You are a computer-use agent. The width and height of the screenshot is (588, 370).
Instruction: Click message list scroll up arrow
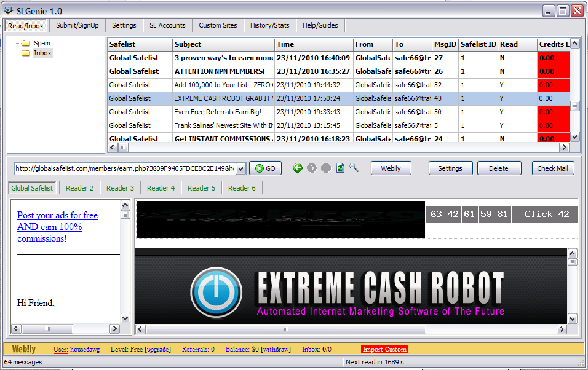pyautogui.click(x=574, y=44)
